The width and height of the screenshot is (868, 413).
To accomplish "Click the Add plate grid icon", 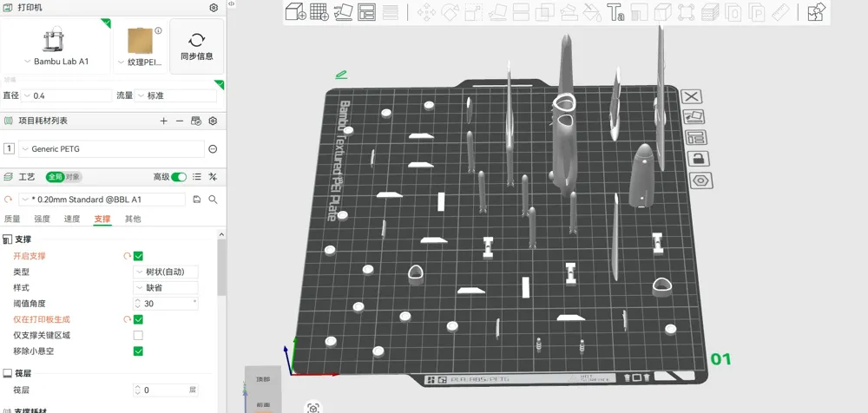I will tap(319, 11).
